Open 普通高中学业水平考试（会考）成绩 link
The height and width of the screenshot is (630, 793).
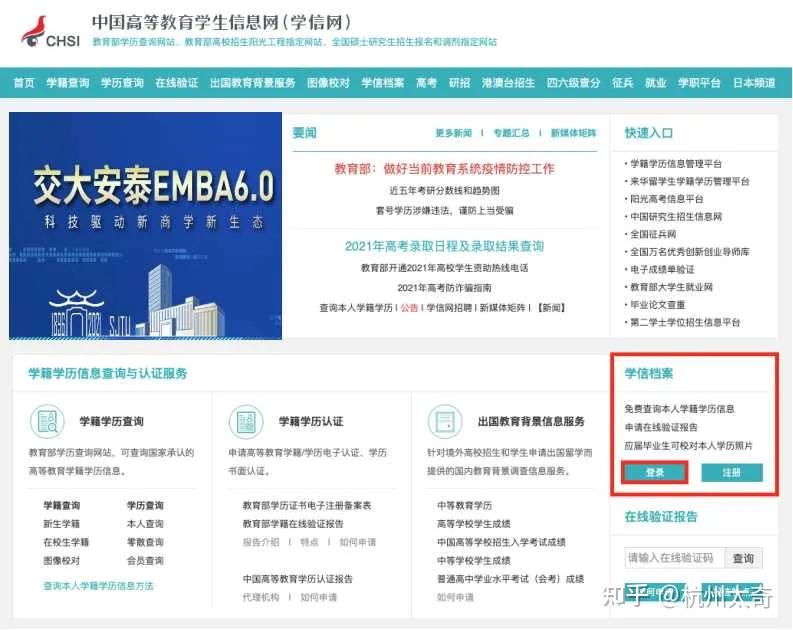pos(511,579)
